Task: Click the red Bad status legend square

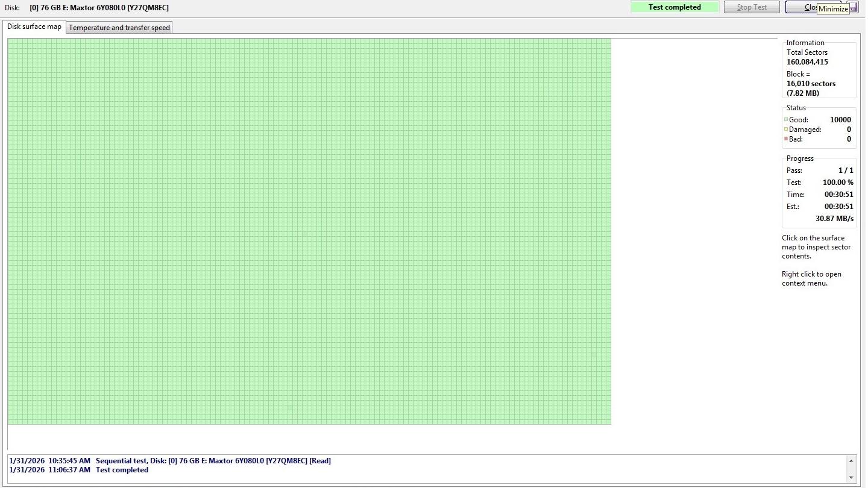Action: pos(786,139)
